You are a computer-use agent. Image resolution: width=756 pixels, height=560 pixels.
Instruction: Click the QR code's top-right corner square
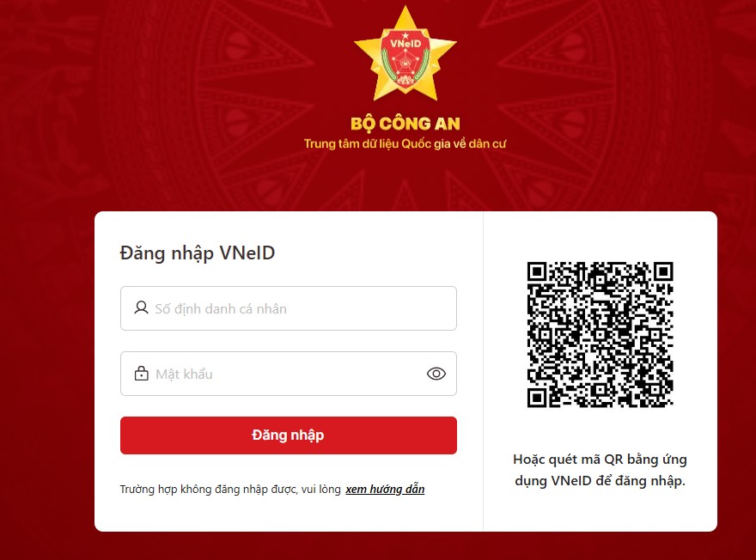(x=663, y=271)
